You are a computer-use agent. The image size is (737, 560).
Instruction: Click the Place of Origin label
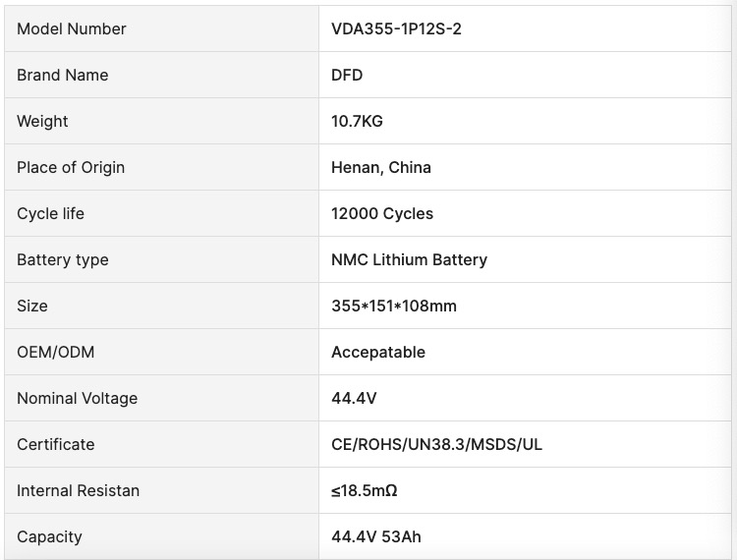click(x=71, y=168)
